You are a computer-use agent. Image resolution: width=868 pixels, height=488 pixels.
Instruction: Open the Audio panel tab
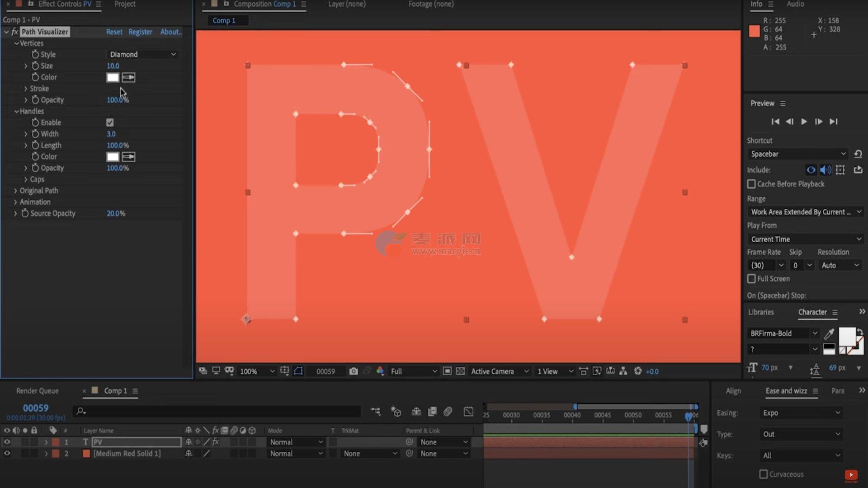pyautogui.click(x=795, y=4)
